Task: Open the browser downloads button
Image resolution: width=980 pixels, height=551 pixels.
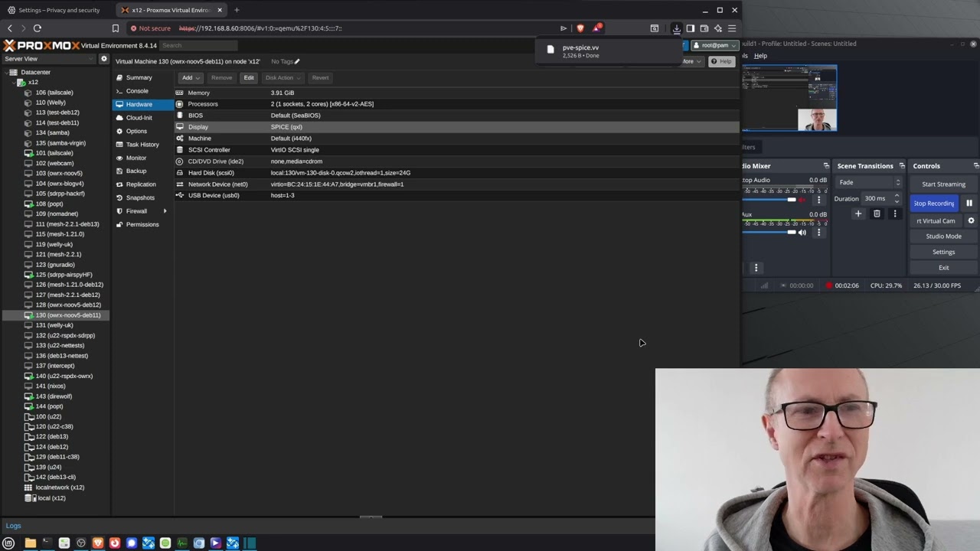Action: 677,28
